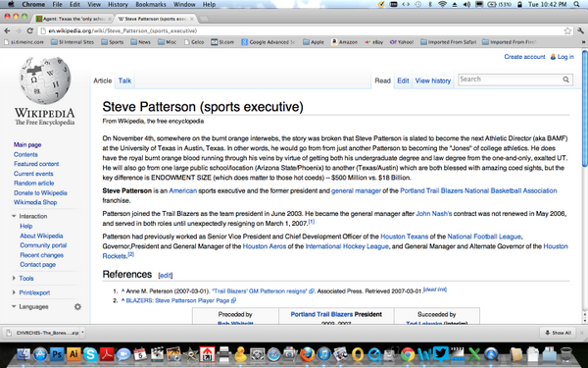
Task: Click the Log in link
Action: pyautogui.click(x=565, y=57)
